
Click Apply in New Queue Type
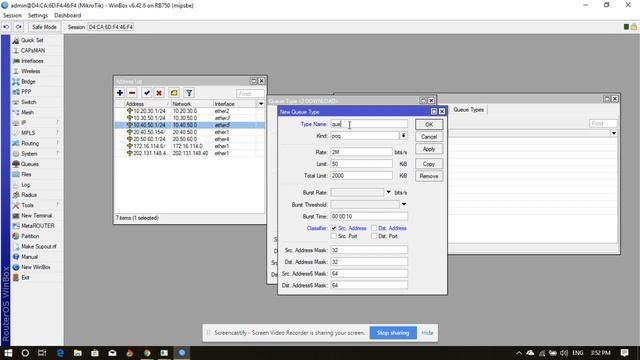point(429,149)
